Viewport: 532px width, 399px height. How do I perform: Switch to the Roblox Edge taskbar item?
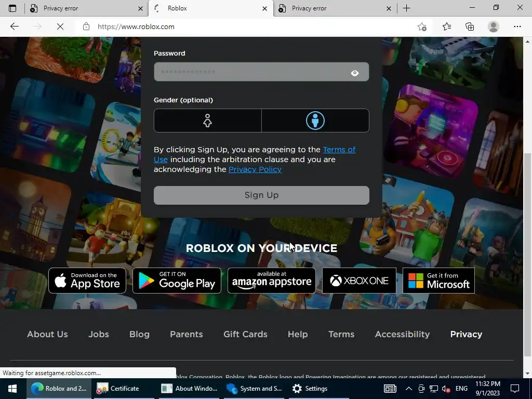pos(59,389)
